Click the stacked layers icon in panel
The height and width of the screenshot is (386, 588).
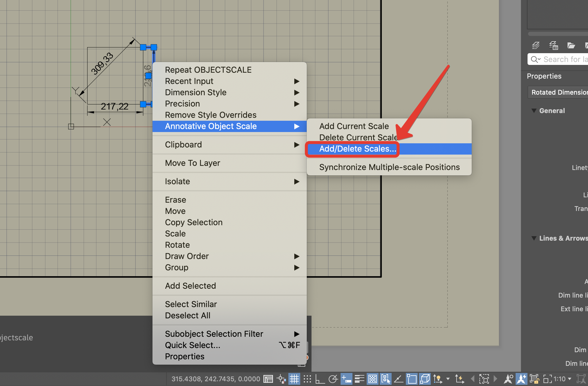click(x=536, y=45)
